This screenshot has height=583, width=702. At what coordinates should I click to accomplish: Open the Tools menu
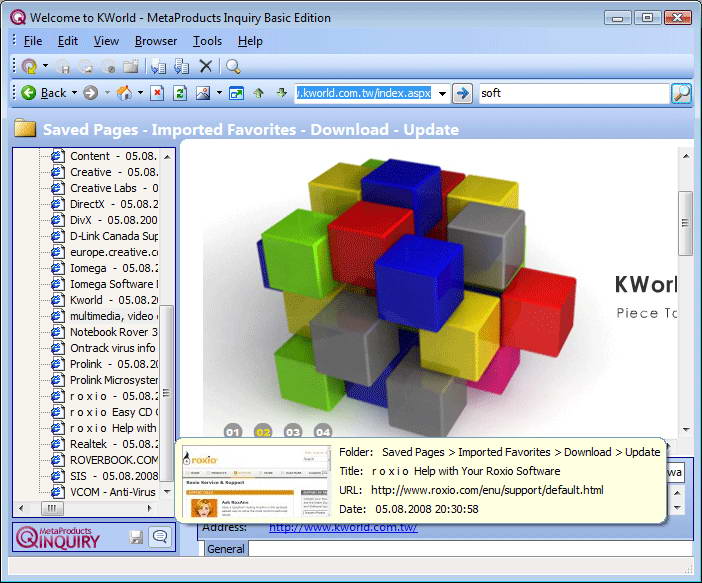tap(207, 41)
